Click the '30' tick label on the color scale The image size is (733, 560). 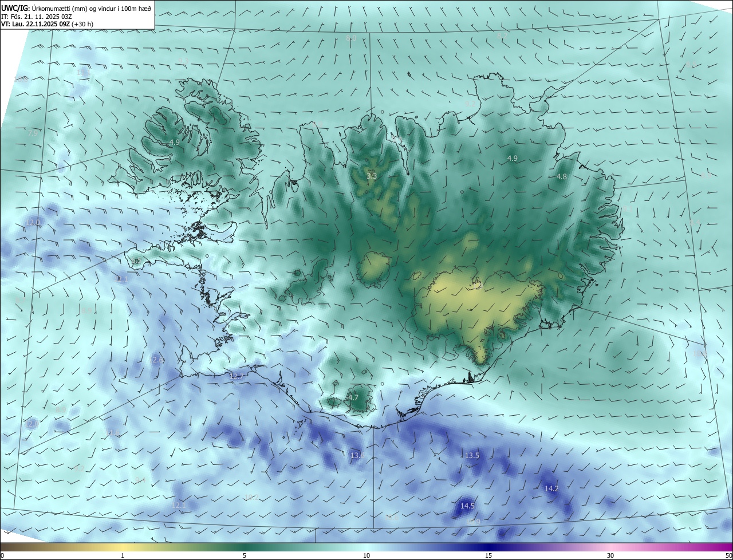click(610, 555)
